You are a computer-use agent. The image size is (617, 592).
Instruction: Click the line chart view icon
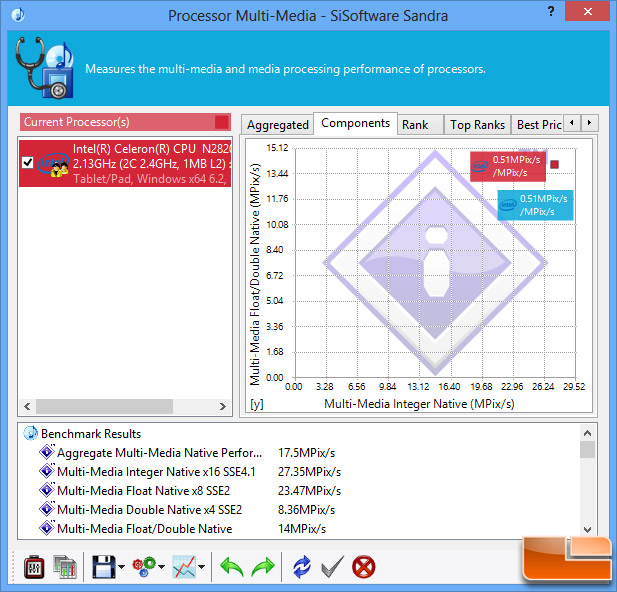pyautogui.click(x=184, y=567)
